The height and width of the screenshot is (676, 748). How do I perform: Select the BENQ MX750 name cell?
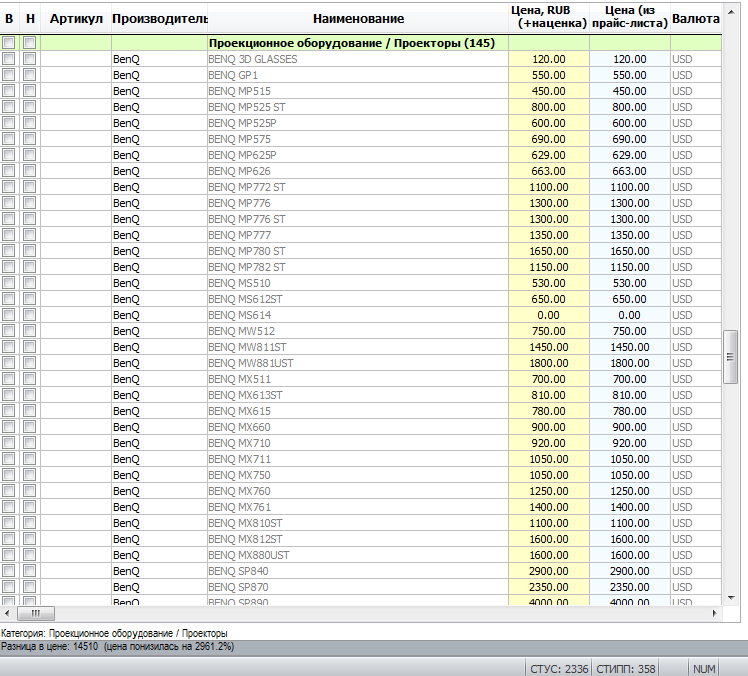(358, 475)
